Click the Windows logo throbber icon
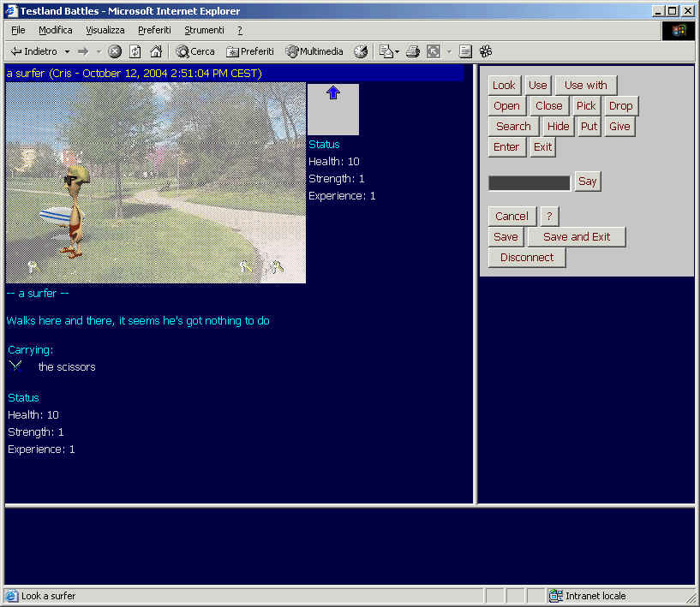Image resolution: width=700 pixels, height=607 pixels. pos(679,30)
